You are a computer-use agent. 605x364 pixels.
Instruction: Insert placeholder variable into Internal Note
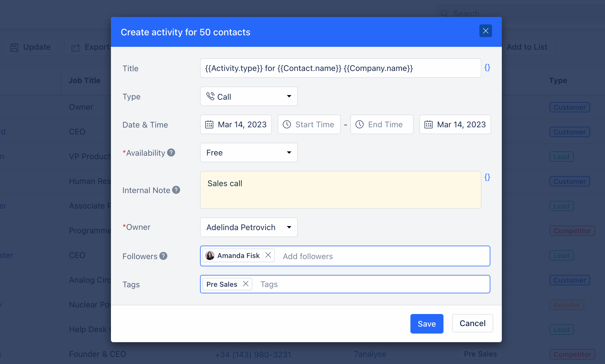487,177
